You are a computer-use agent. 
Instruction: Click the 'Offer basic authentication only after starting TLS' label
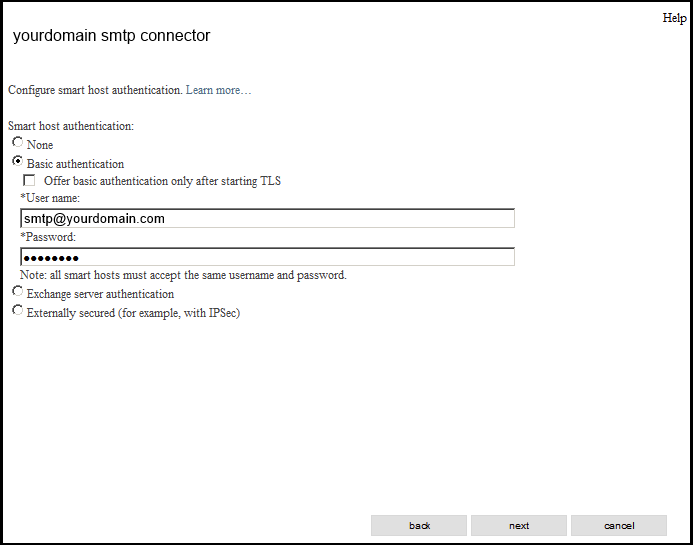162,181
